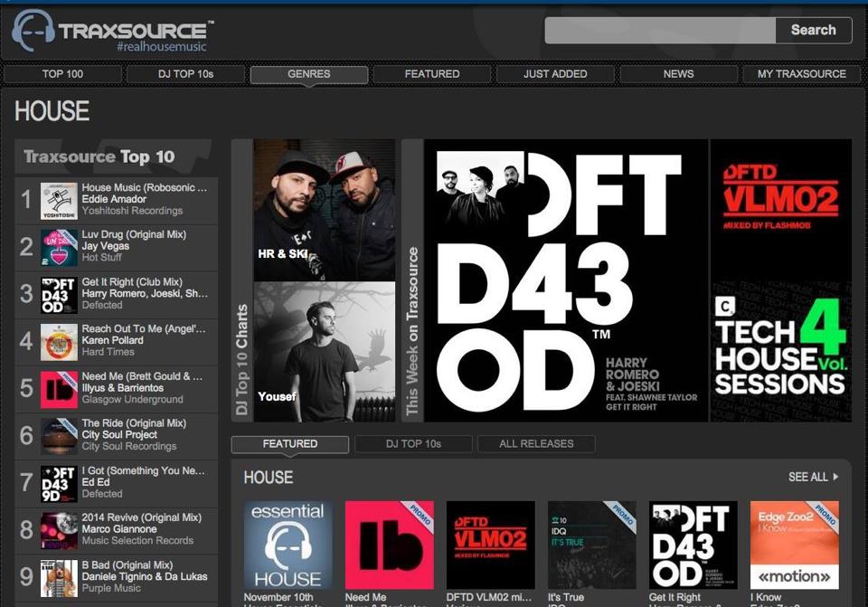Click the November 10th title under Essential House
This screenshot has height=607, width=868.
278,598
